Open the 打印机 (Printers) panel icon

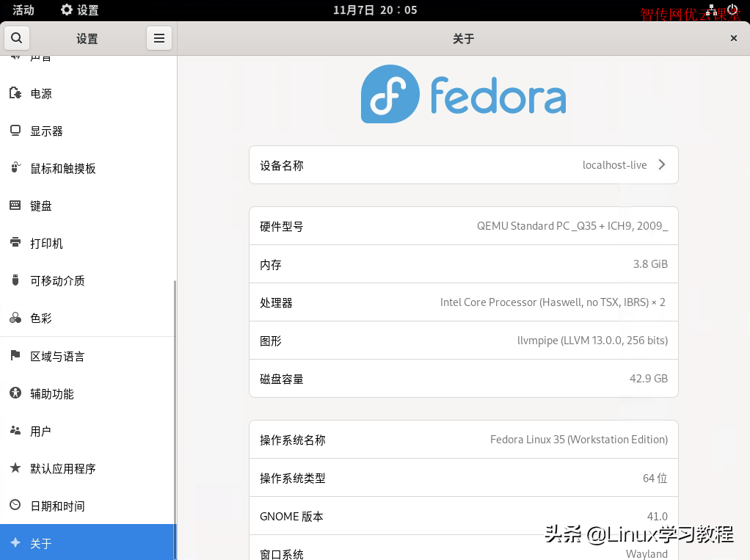[15, 243]
